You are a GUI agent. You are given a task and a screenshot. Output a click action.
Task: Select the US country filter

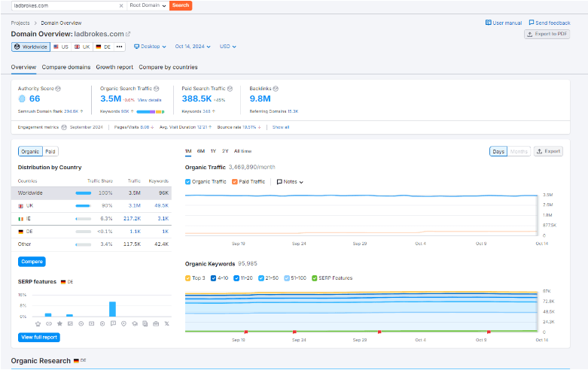[61, 47]
